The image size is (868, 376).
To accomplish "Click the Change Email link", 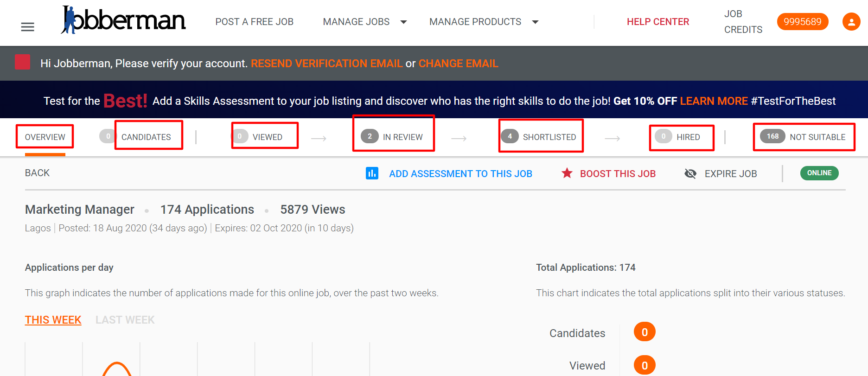I will (x=459, y=64).
